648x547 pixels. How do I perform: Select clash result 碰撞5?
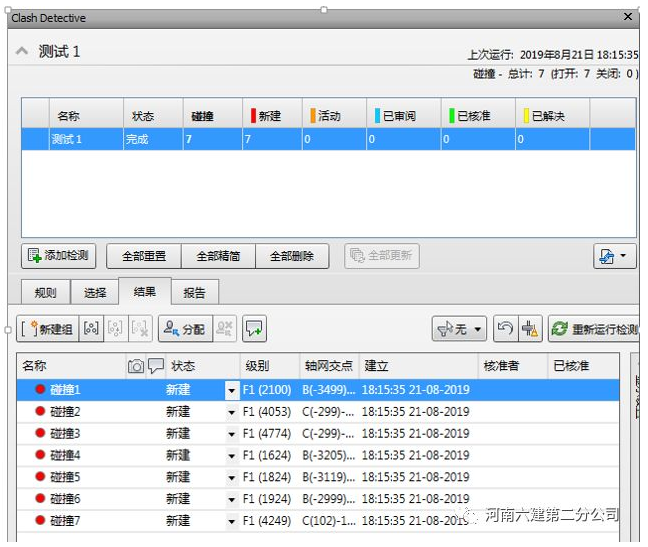click(x=318, y=478)
